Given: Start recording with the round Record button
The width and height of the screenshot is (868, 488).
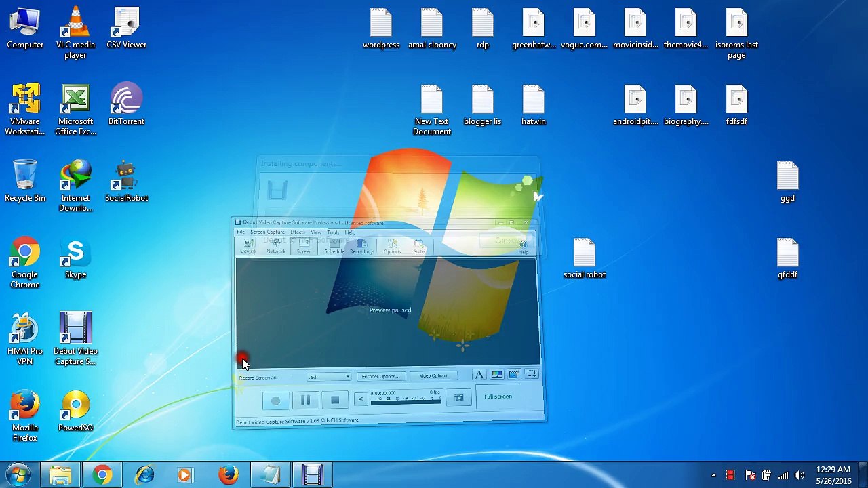Looking at the screenshot, I should (x=275, y=401).
